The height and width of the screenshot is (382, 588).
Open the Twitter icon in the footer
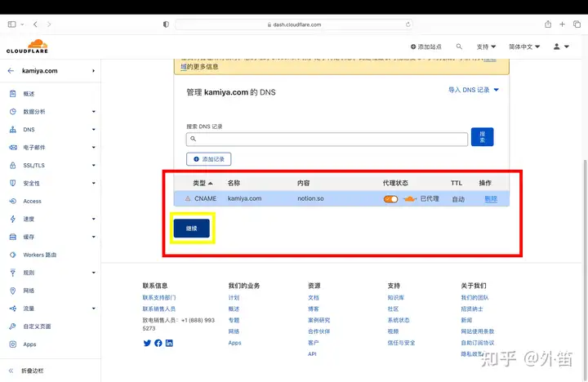click(x=147, y=343)
